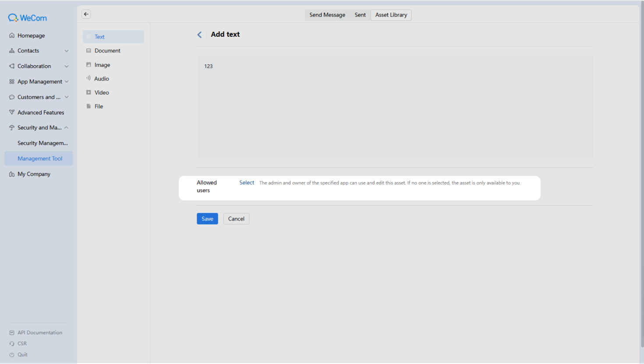Open Security Management submenu item
The height and width of the screenshot is (364, 644).
(39, 143)
